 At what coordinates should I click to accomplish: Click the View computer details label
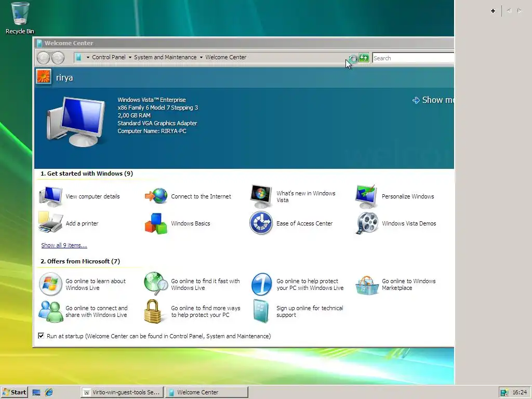click(92, 196)
